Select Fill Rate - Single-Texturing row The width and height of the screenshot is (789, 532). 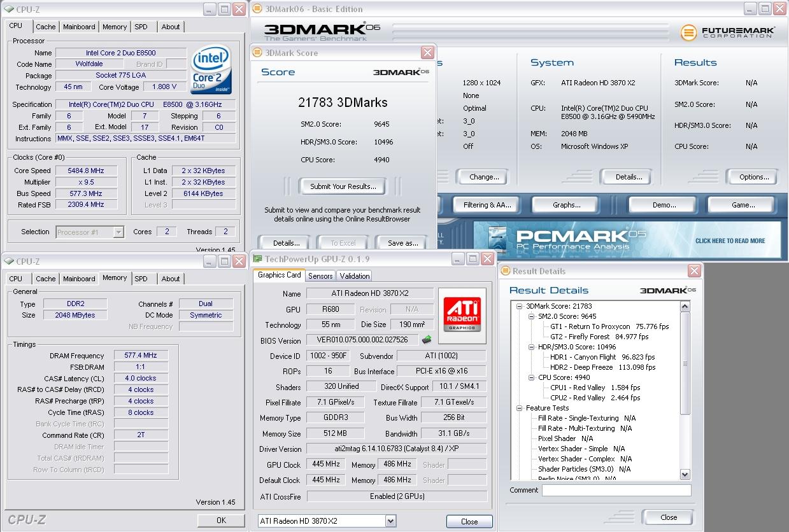tap(587, 418)
